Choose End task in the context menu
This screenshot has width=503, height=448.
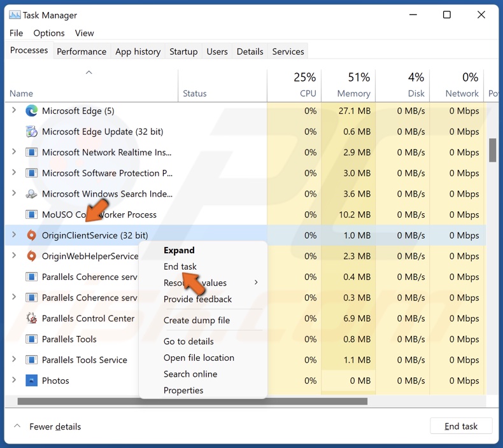coord(180,267)
